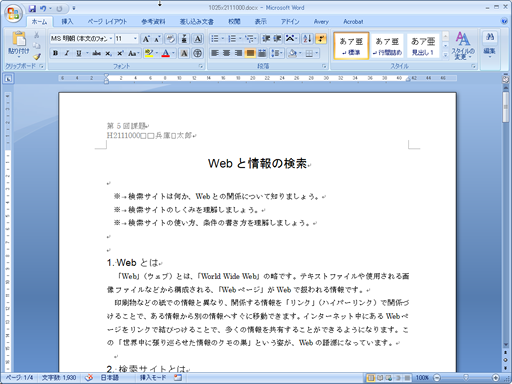
Task: Apply the 見出し1 (Heading 1) style
Action: (423, 46)
